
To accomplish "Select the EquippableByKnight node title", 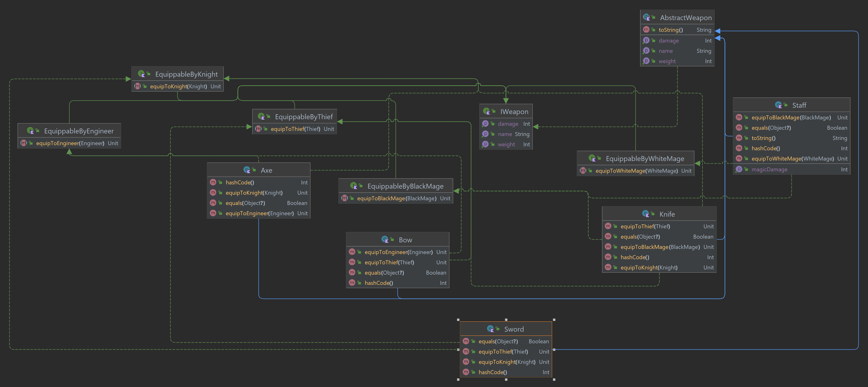I will pyautogui.click(x=186, y=74).
